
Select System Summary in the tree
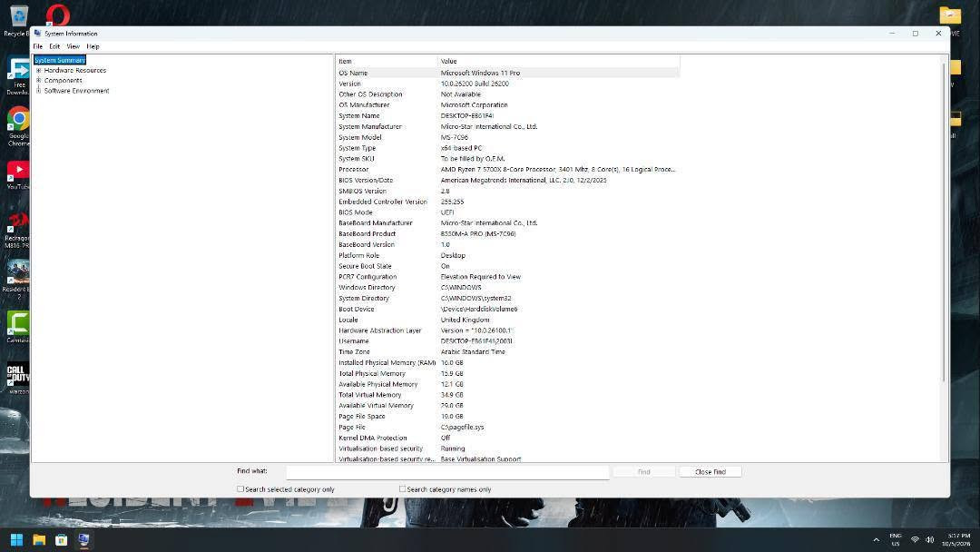pos(59,60)
